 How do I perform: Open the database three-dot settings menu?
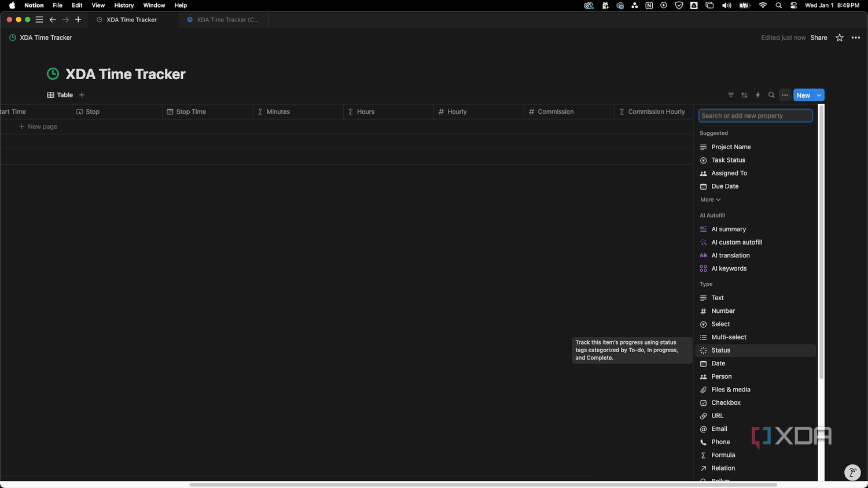[785, 95]
